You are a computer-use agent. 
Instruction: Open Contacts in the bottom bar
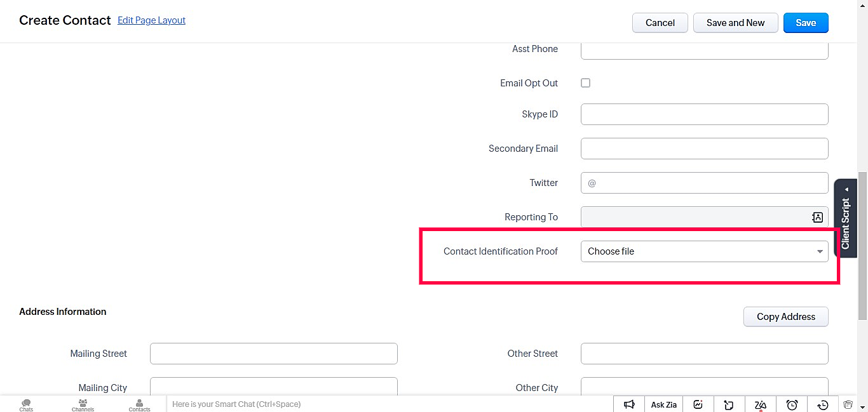(139, 404)
